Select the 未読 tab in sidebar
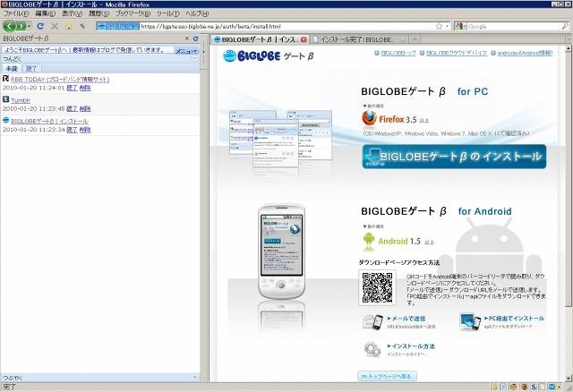 [x=12, y=68]
